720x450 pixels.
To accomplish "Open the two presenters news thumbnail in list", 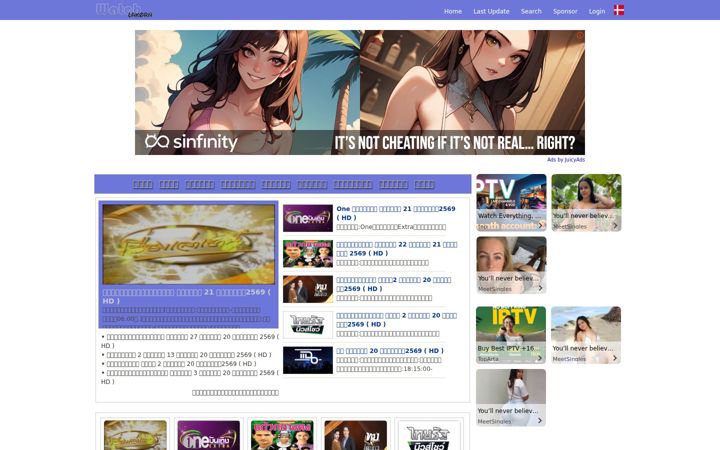I will pyautogui.click(x=308, y=289).
